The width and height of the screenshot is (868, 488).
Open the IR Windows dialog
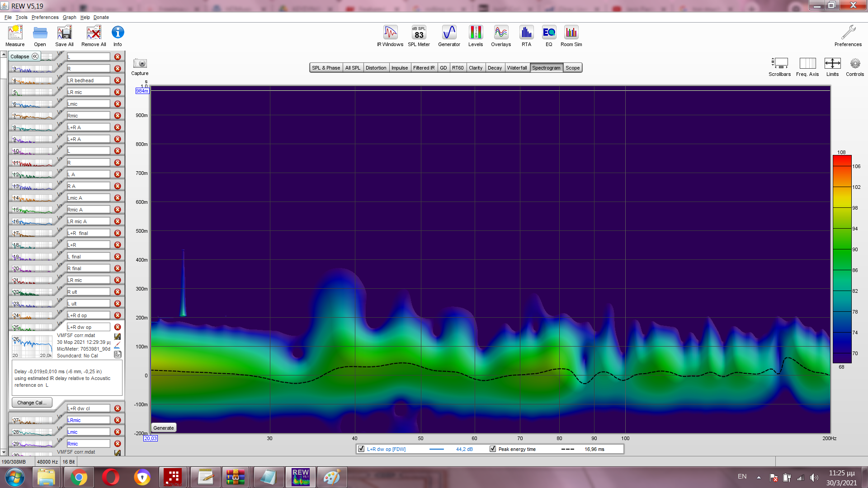(390, 36)
